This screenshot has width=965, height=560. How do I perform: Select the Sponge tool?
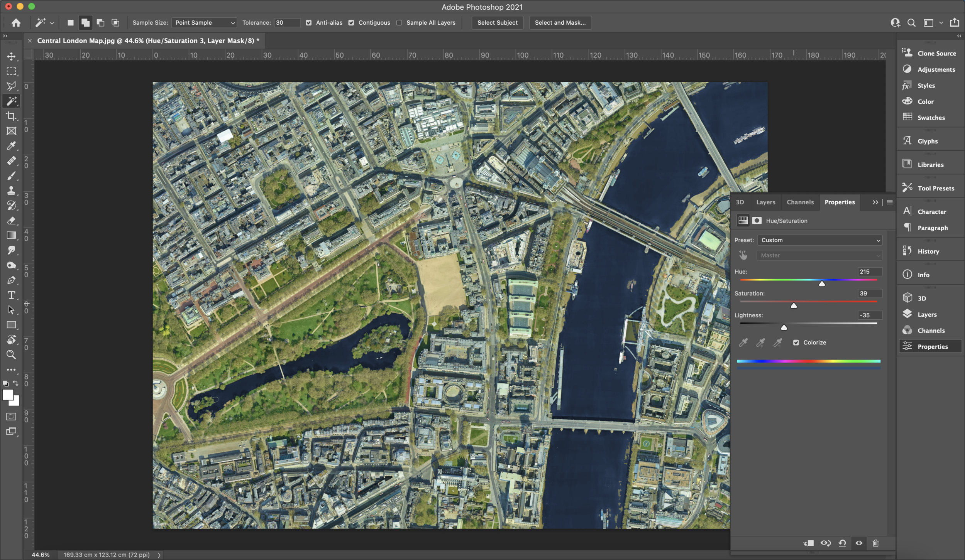click(11, 265)
